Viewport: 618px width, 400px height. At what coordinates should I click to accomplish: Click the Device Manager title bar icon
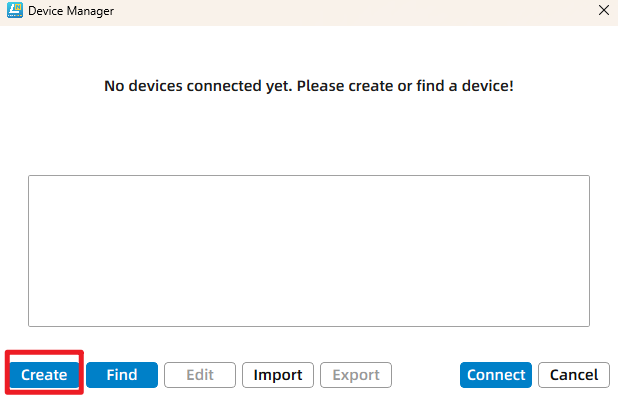(x=15, y=11)
